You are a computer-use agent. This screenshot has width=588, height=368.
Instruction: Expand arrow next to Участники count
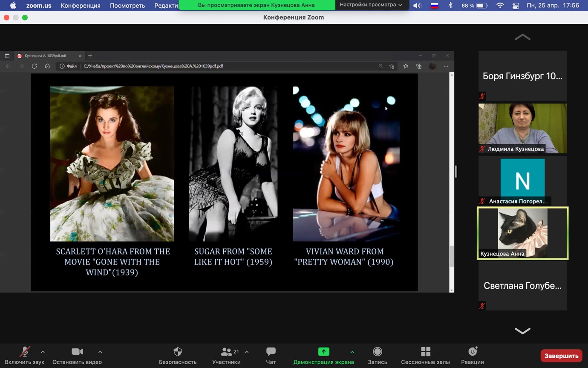pos(247,352)
